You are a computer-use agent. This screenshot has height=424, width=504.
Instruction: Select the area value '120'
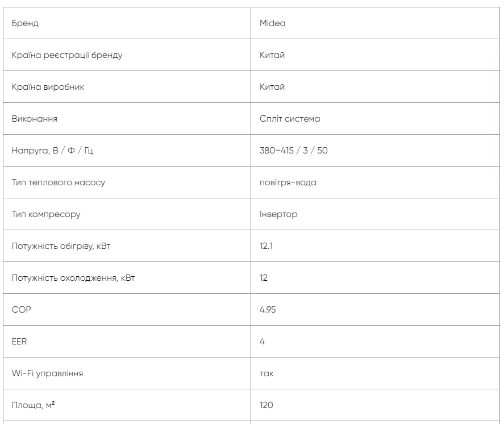pyautogui.click(x=266, y=406)
